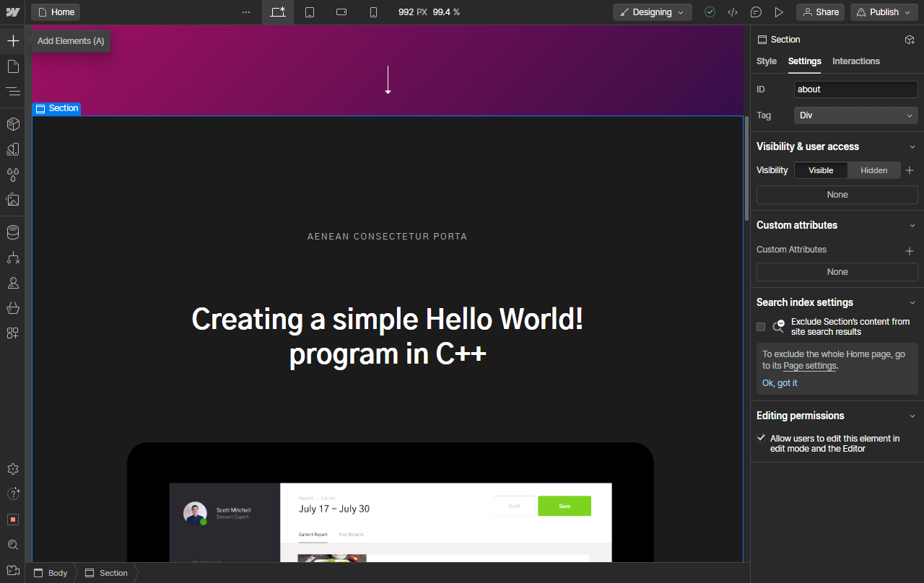Open the CMS database icon

point(13,232)
